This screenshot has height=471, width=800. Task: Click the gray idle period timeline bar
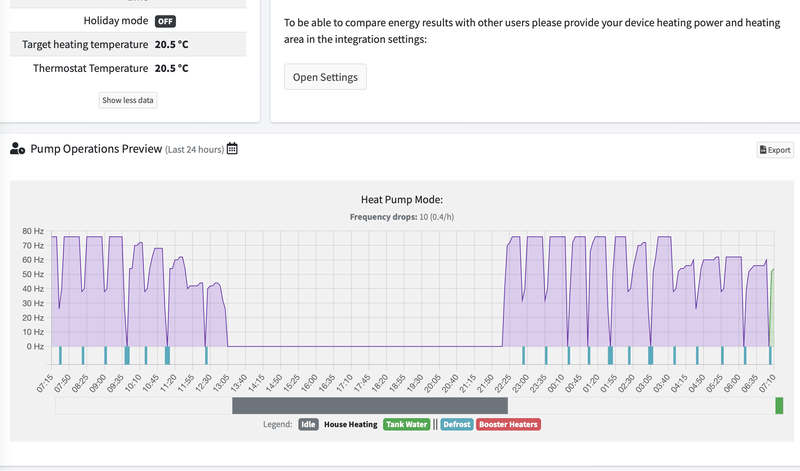click(370, 406)
